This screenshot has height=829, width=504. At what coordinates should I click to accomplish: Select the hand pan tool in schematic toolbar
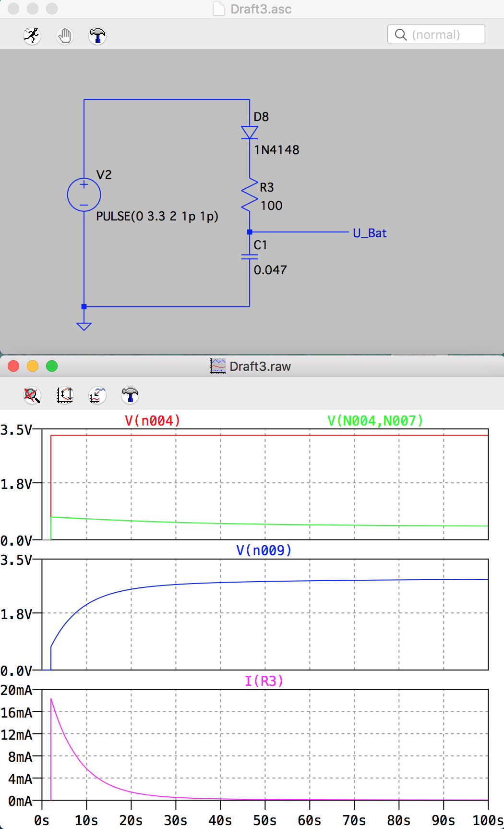(x=65, y=36)
